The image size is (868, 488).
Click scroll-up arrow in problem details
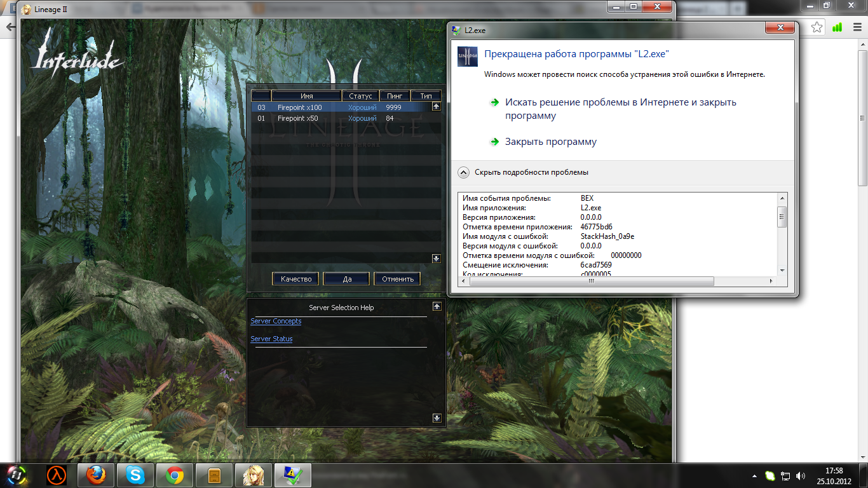(x=782, y=198)
